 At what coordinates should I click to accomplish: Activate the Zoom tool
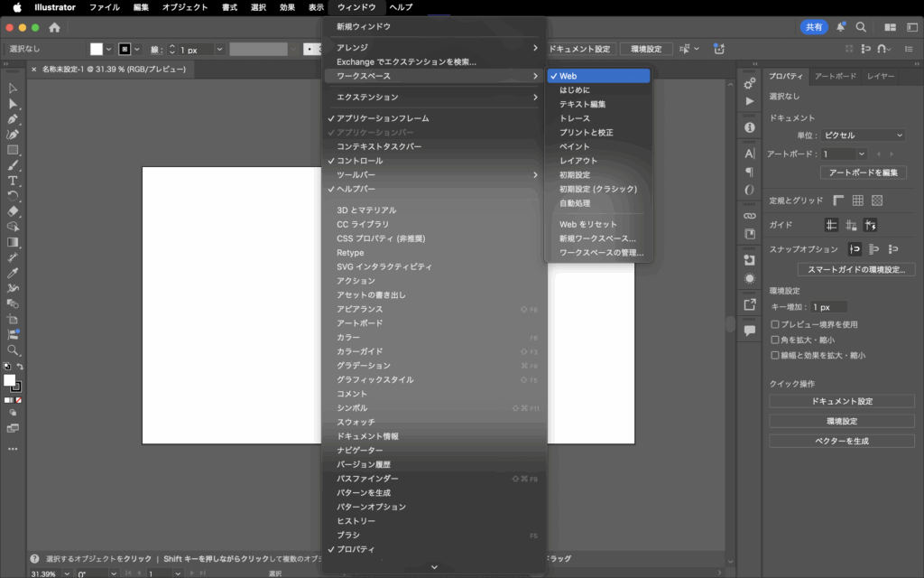tap(13, 350)
